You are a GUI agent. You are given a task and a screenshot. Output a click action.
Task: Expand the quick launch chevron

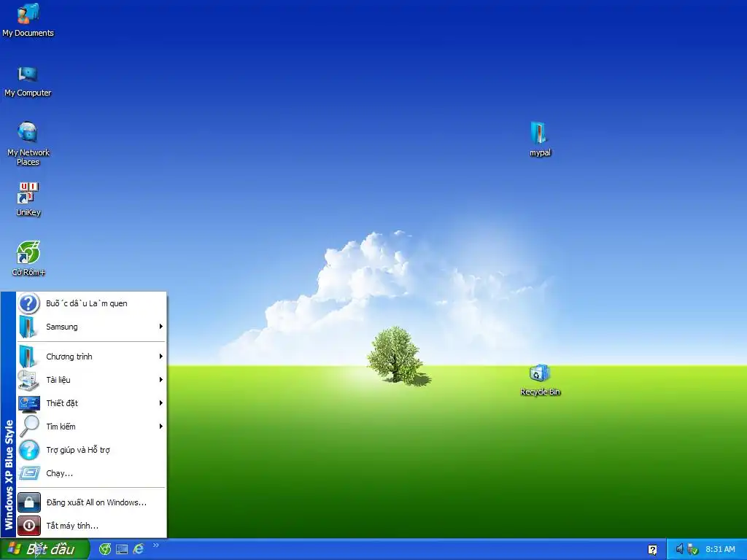[156, 545]
